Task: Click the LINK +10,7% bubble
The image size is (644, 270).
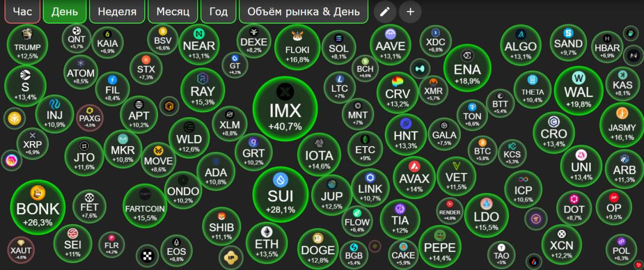Action: point(370,188)
